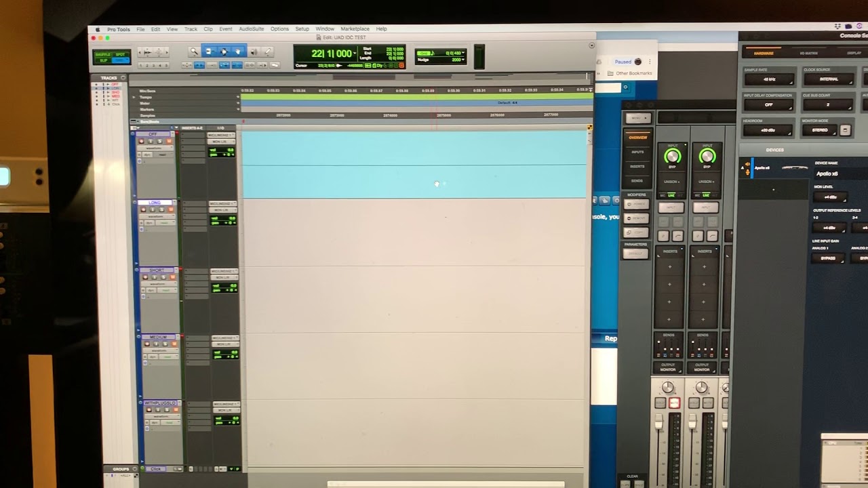Open the Apple menu
The width and height of the screenshot is (868, 488).
click(x=97, y=29)
